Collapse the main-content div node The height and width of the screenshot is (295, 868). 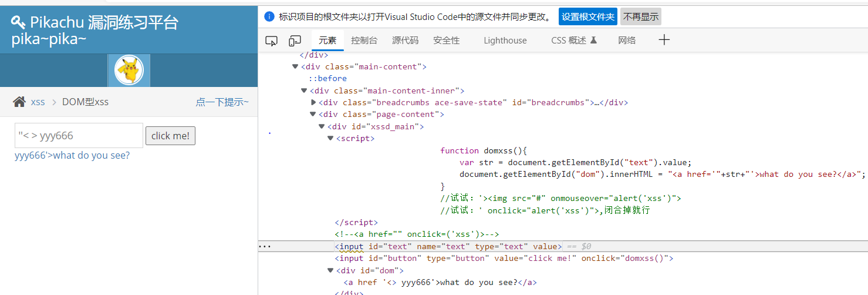coord(295,66)
